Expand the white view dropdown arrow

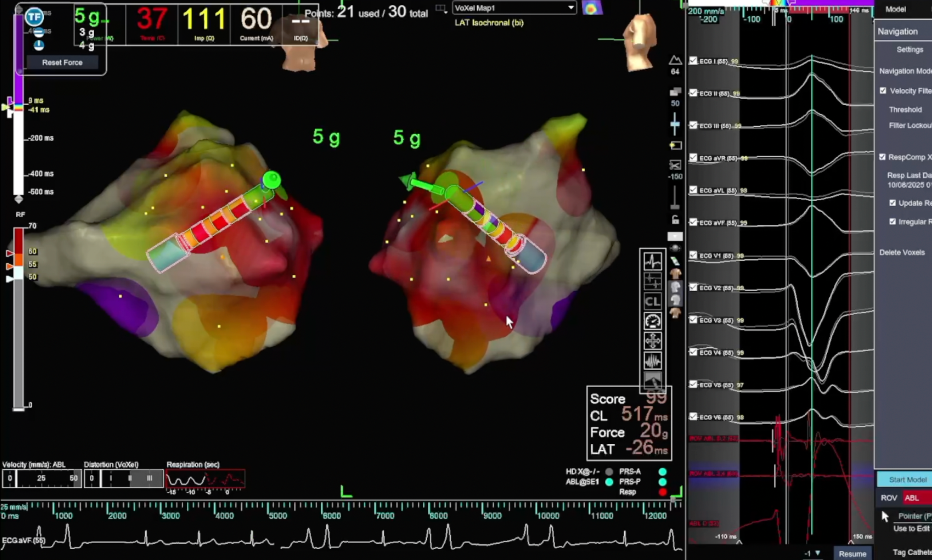[x=675, y=237]
